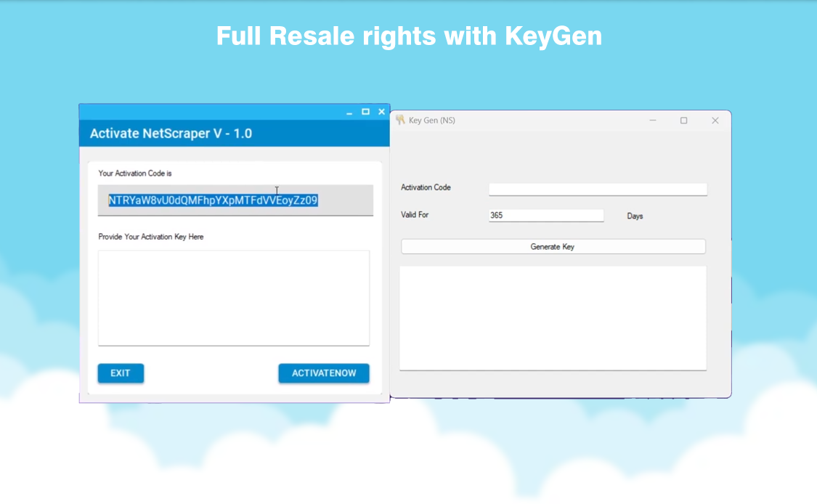Click the 'Activation Code' label in Key Gen

pos(426,187)
